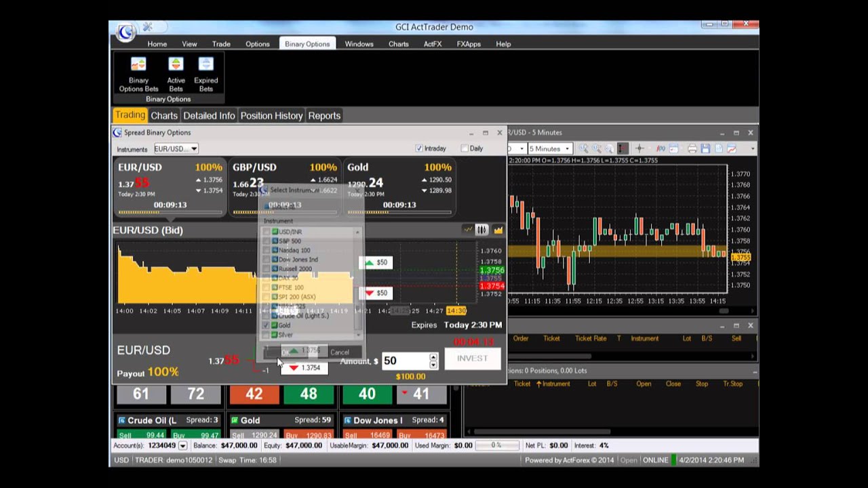Enable the crosshair tool on chart toolbar

[639, 148]
